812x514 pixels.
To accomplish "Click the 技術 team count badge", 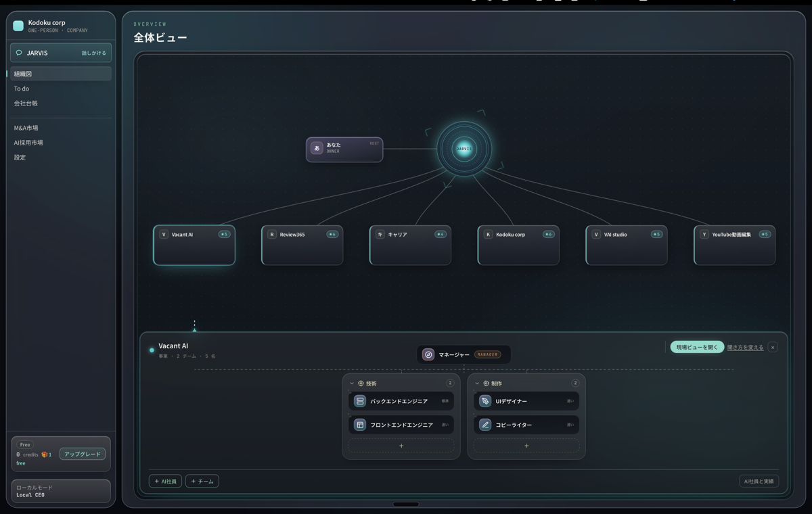I will (x=450, y=383).
